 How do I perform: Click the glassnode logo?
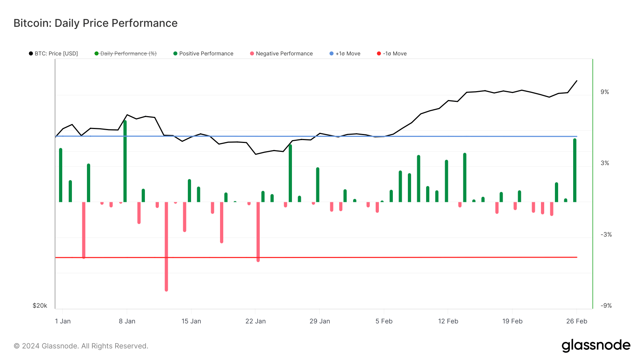click(596, 345)
